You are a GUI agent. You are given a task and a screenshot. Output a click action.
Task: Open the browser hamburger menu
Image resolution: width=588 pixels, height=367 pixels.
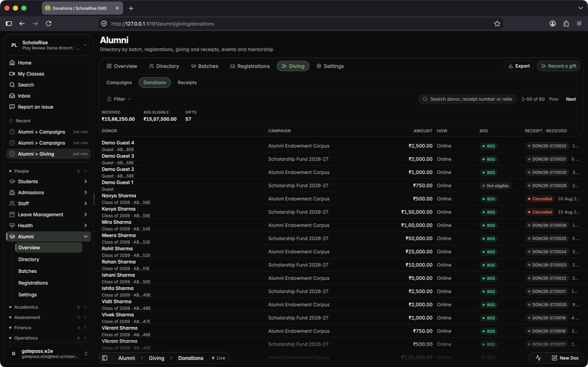coord(579,23)
